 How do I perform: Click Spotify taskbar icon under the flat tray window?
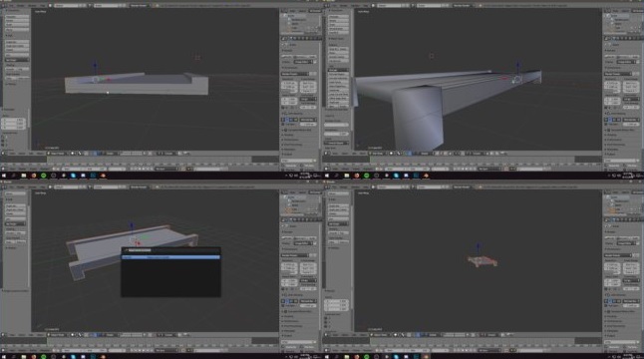[44, 176]
